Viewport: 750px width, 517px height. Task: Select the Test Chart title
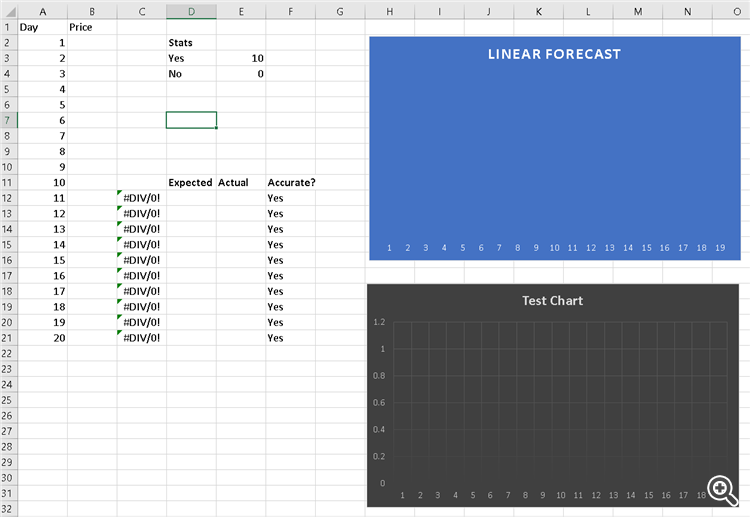[x=552, y=300]
